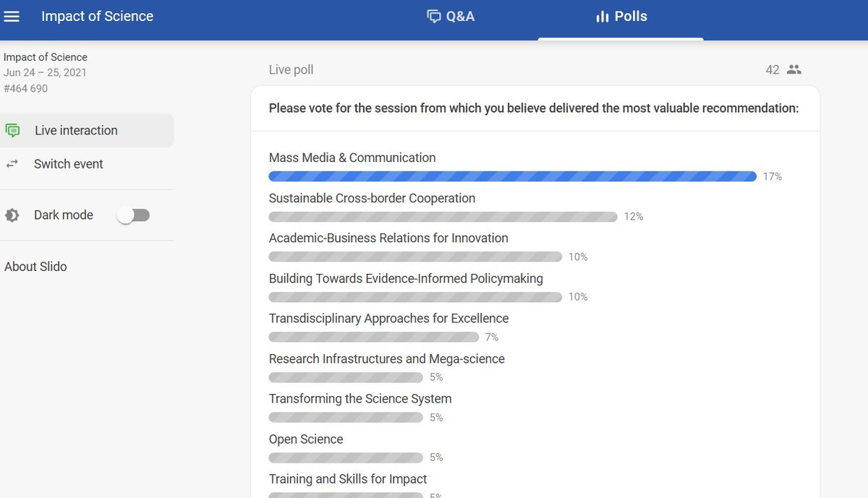Vote for Mass Media & Communication
The image size is (868, 498).
click(x=352, y=158)
